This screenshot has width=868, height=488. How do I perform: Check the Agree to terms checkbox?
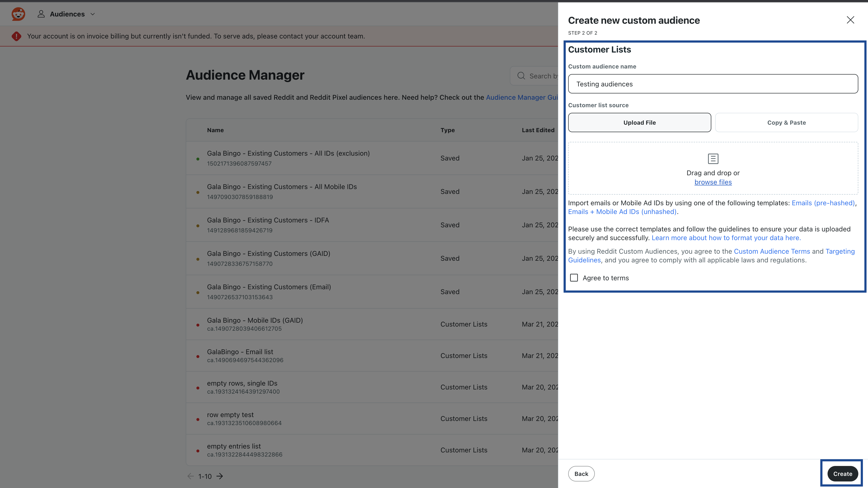pos(574,277)
